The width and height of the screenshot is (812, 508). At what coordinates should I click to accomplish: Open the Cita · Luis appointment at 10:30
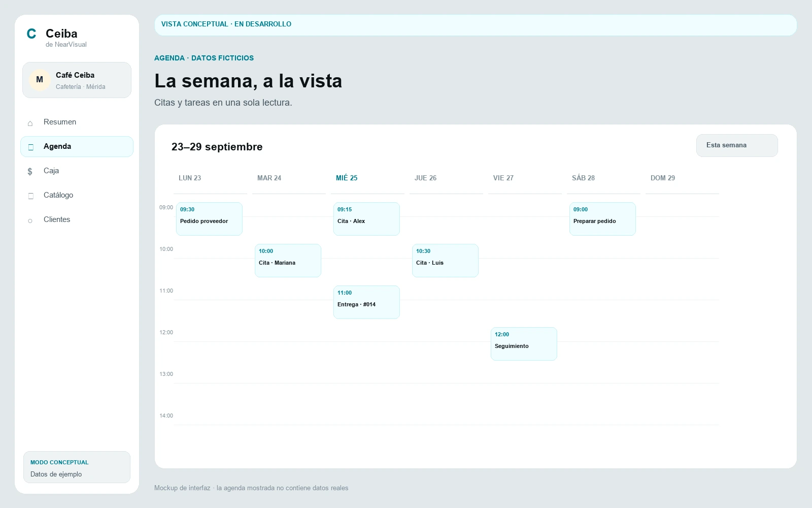click(445, 261)
